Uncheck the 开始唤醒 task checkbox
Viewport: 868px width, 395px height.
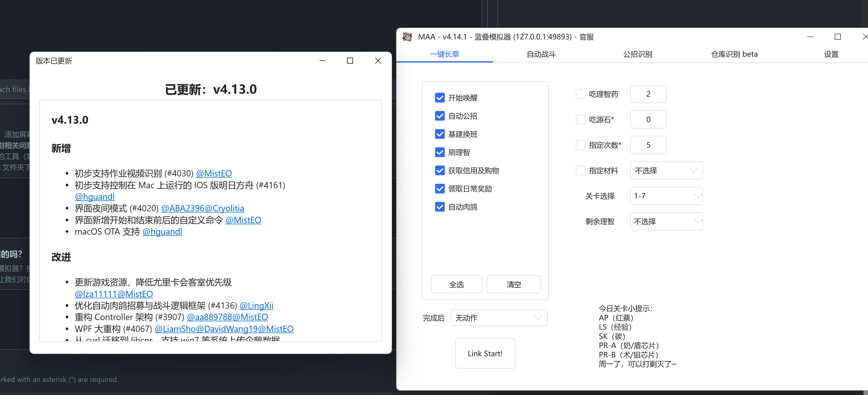[x=439, y=98]
